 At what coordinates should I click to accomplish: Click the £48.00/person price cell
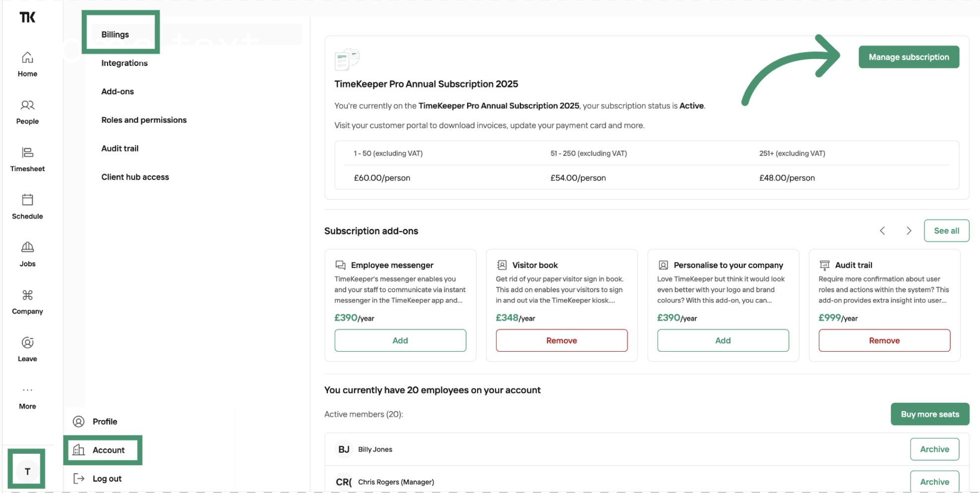[787, 178]
